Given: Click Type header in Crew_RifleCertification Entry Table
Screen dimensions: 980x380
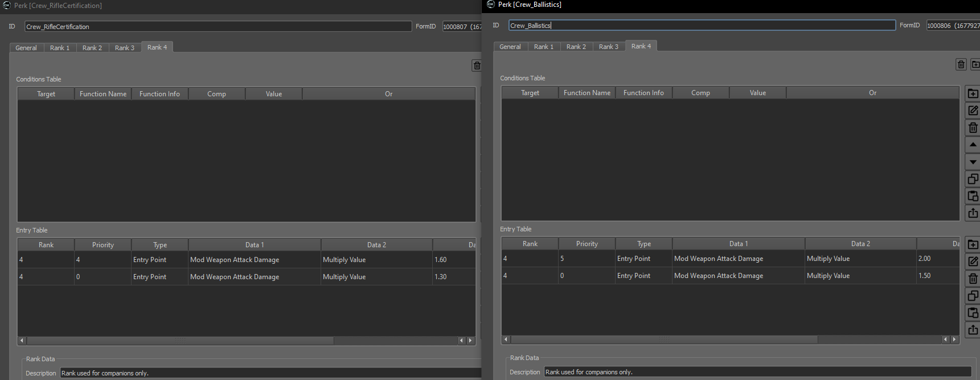Looking at the screenshot, I should 160,245.
